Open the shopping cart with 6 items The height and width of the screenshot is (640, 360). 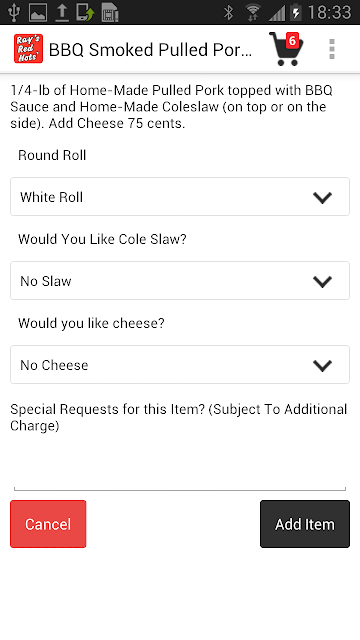tap(286, 49)
